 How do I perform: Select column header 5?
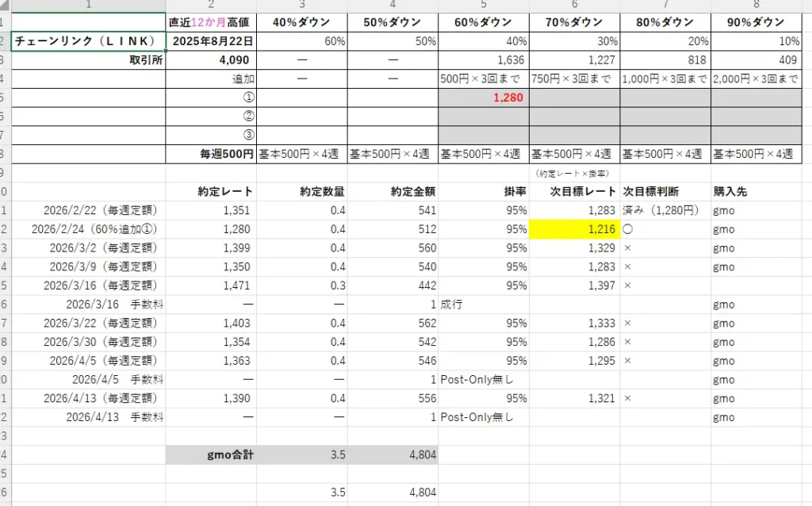click(483, 6)
